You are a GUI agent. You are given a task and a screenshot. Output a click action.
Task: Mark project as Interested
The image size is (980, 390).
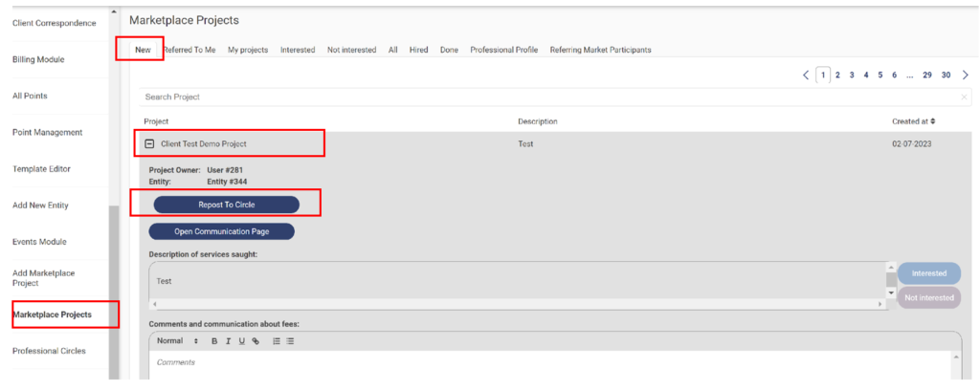[928, 273]
